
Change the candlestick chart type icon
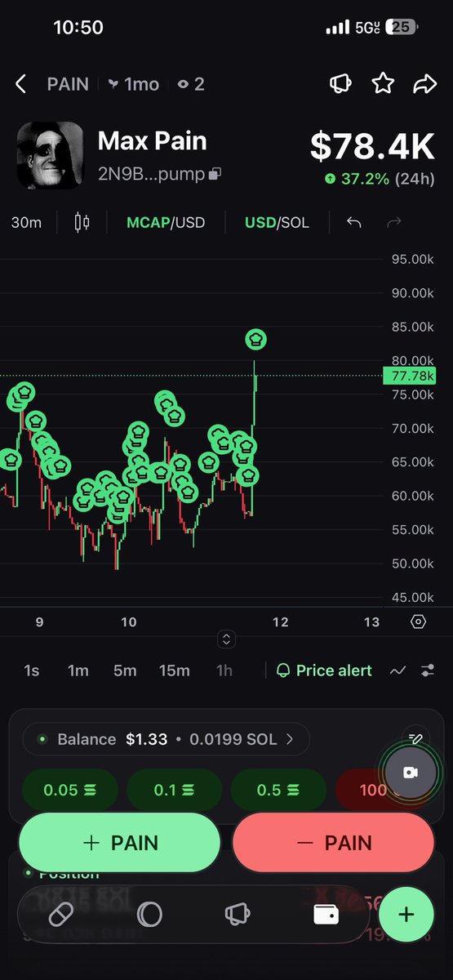click(82, 222)
